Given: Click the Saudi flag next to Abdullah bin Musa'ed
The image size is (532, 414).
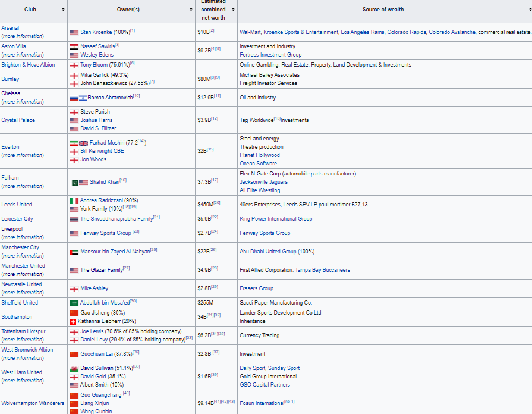Looking at the screenshot, I should coord(74,303).
